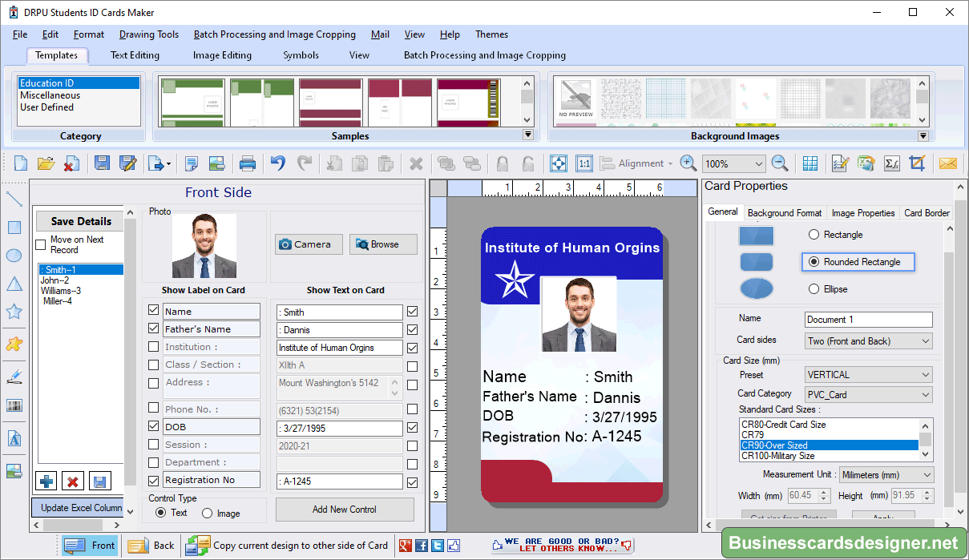Select the barcode tool
Image resolution: width=969 pixels, height=560 pixels.
coord(14,405)
